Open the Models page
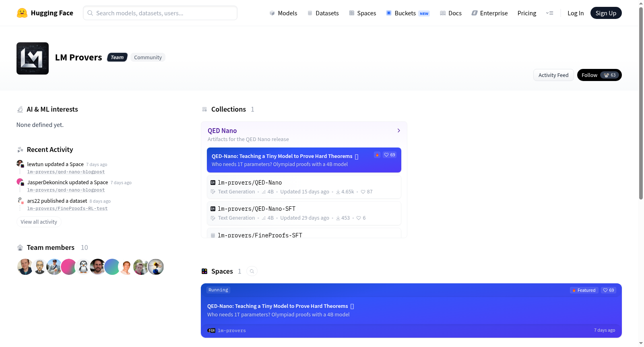644x347 pixels. [283, 13]
